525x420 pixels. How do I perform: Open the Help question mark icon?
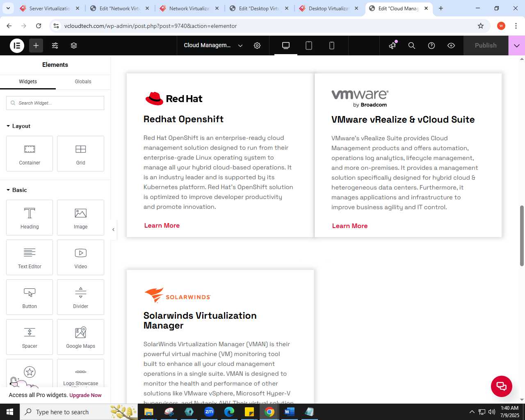click(x=431, y=46)
